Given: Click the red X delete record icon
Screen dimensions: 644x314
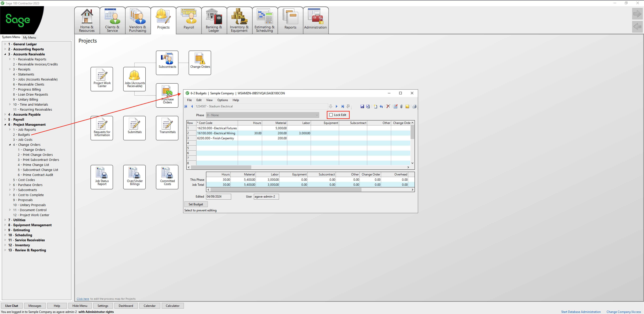Looking at the screenshot, I should pos(388,107).
